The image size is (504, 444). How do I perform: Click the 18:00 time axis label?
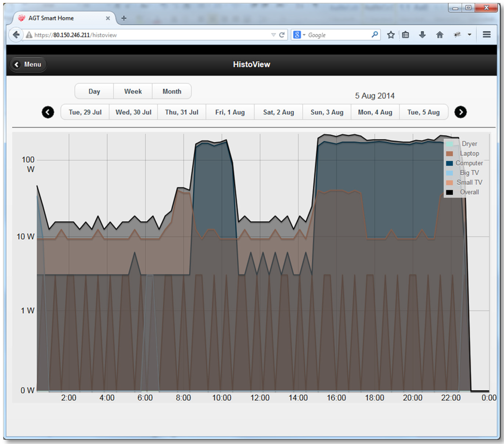[x=375, y=398]
